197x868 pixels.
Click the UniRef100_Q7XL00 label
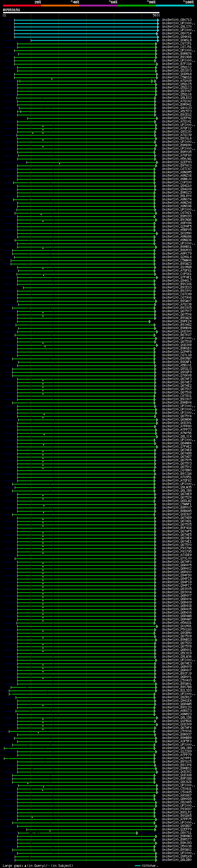tap(177, 558)
